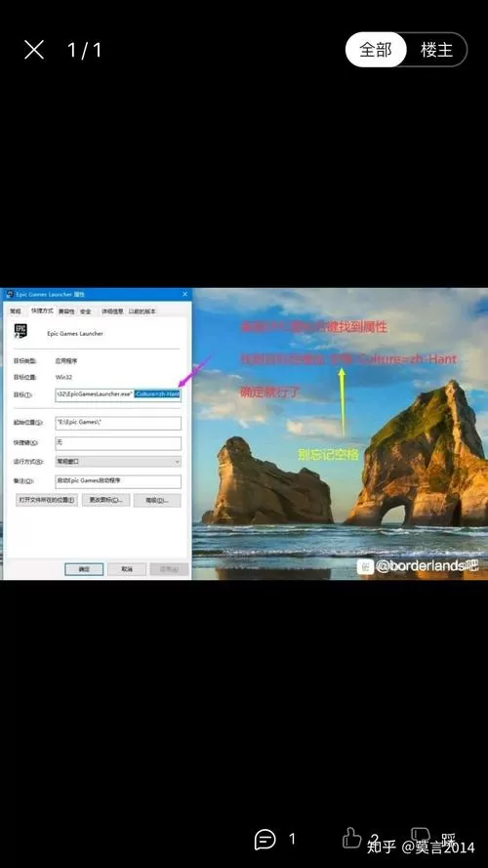Click the Win32 target location text
Image resolution: width=488 pixels, height=868 pixels.
[63, 377]
